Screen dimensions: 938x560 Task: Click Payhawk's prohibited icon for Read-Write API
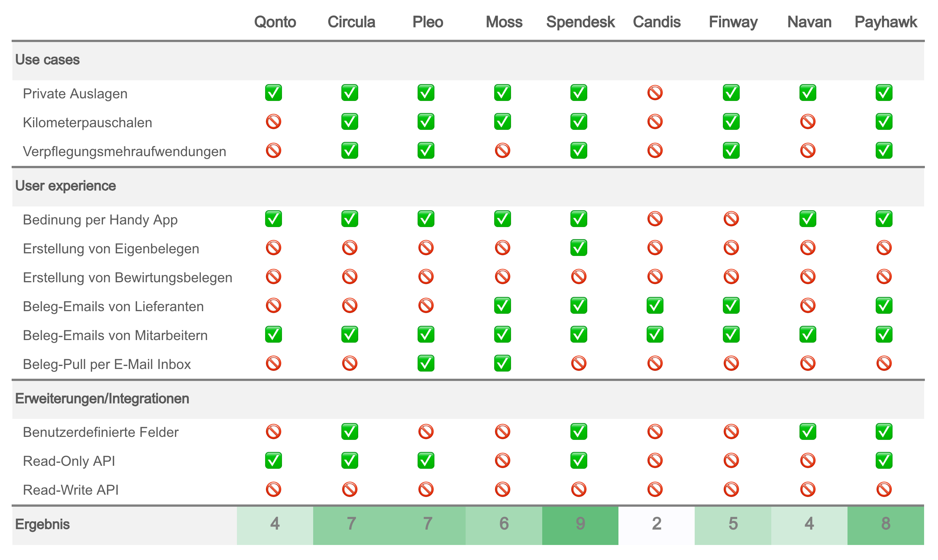[x=884, y=489]
